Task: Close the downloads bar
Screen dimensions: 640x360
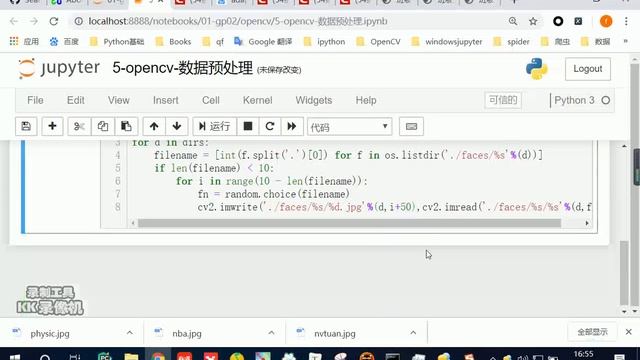Action: [629, 332]
